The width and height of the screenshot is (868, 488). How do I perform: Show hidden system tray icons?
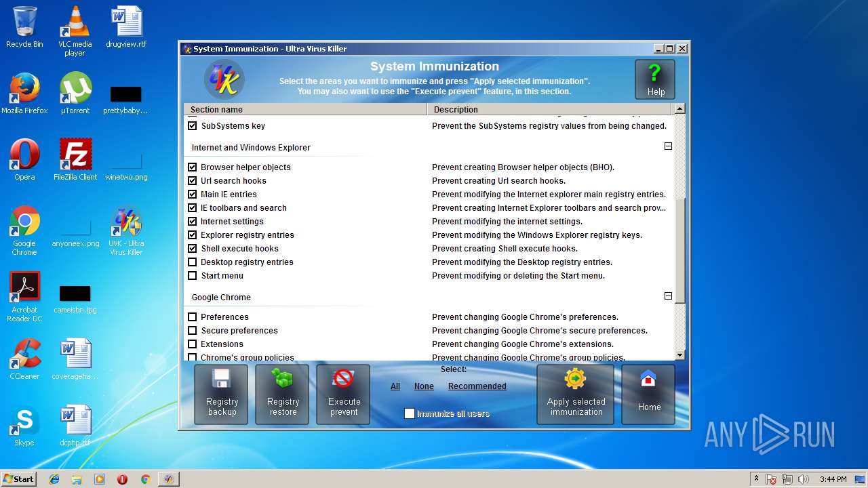pyautogui.click(x=756, y=479)
